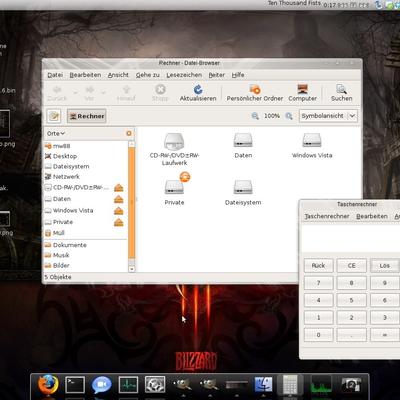This screenshot has height=400, width=400.
Task: Open the Ansicht menu
Action: (x=118, y=75)
